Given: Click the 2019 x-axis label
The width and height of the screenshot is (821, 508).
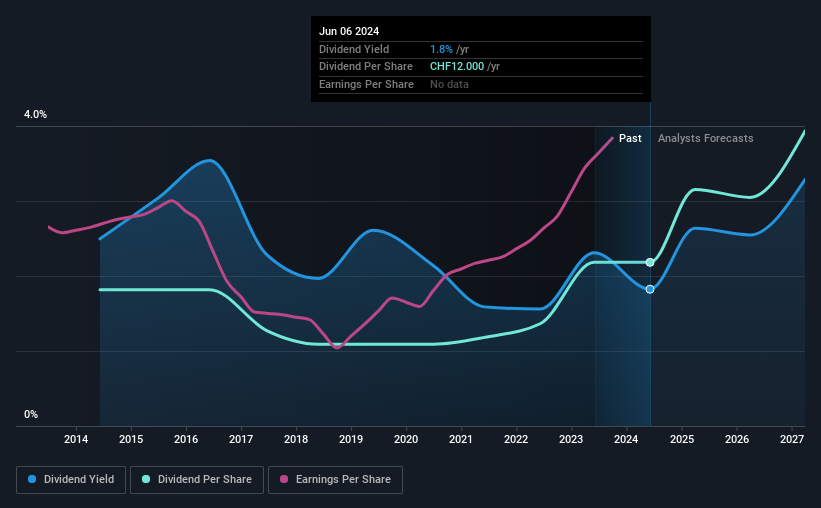Looking at the screenshot, I should click(351, 439).
